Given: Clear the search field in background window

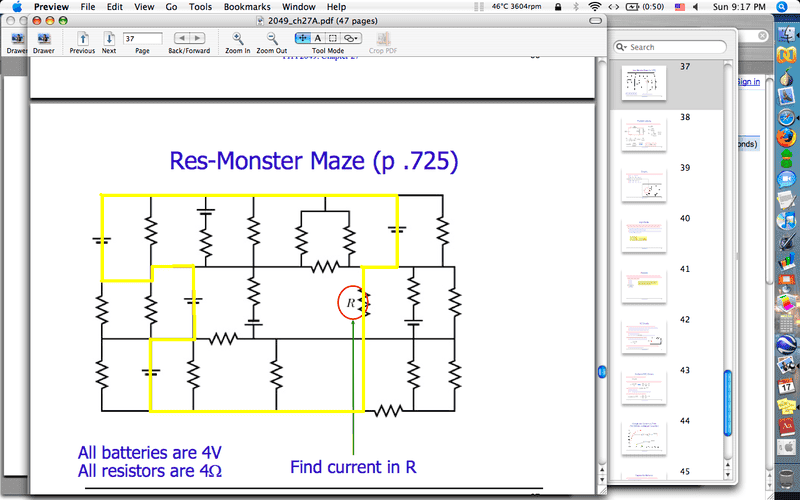Looking at the screenshot, I should 762,36.
